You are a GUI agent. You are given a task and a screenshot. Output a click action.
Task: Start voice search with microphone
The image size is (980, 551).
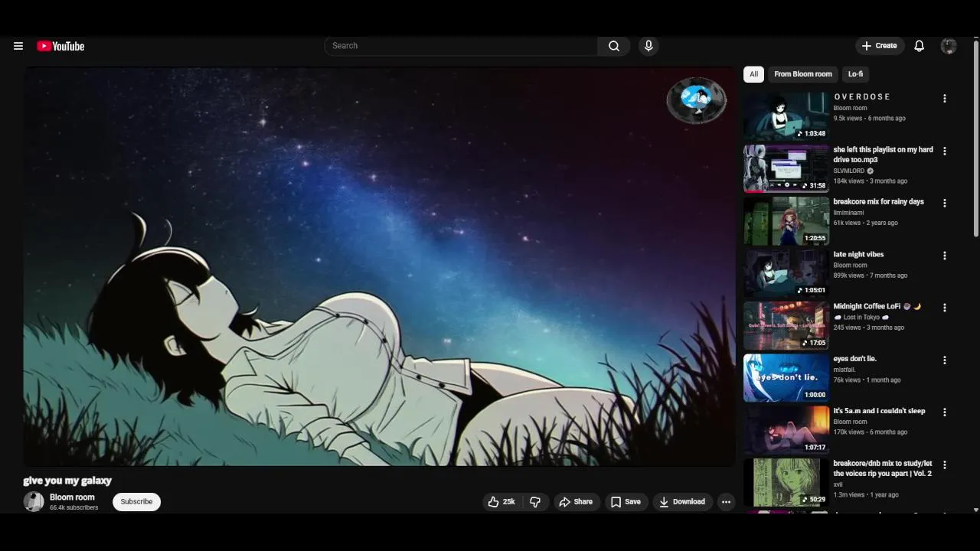coord(648,46)
